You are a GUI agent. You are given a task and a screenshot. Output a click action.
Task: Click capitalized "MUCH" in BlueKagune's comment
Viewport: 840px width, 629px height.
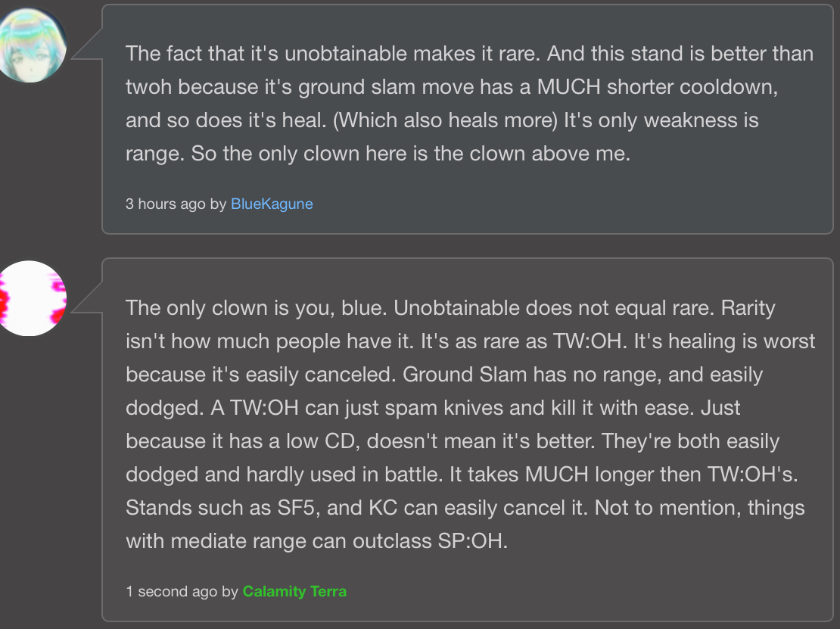pyautogui.click(x=571, y=87)
